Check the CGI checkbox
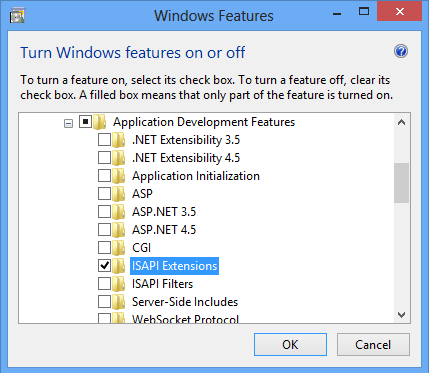 [x=104, y=248]
